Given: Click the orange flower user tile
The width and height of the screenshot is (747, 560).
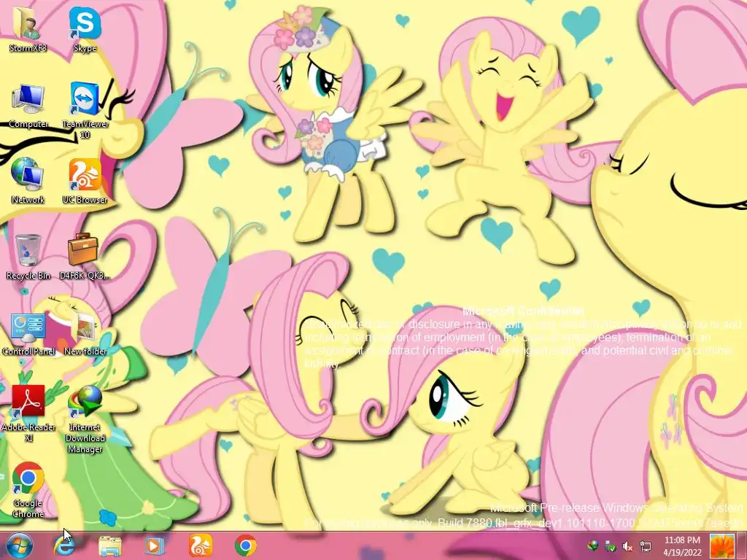Looking at the screenshot, I should coord(722,546).
